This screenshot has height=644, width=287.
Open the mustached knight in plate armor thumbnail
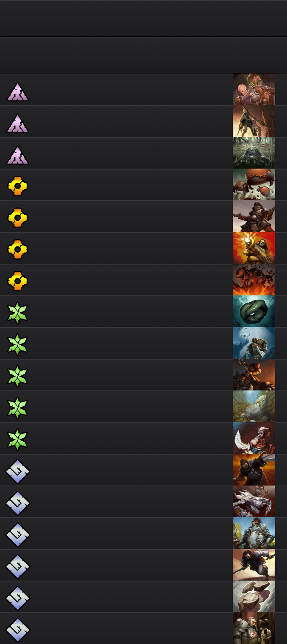tap(254, 533)
